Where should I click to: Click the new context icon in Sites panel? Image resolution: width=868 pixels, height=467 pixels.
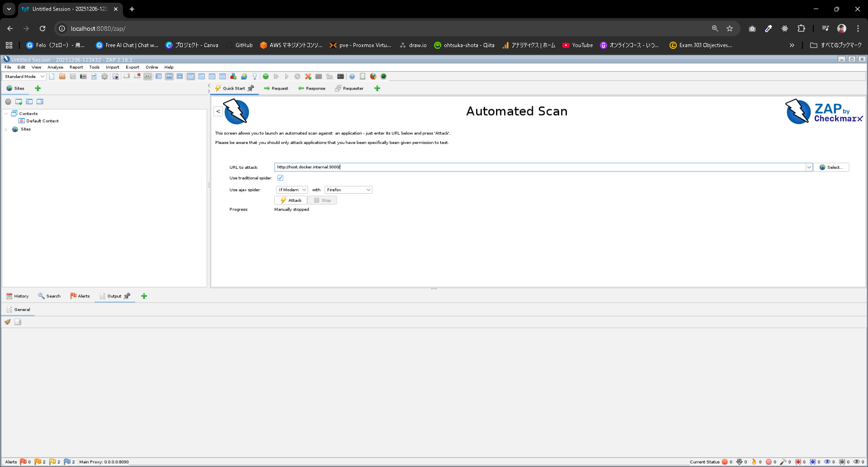point(19,102)
